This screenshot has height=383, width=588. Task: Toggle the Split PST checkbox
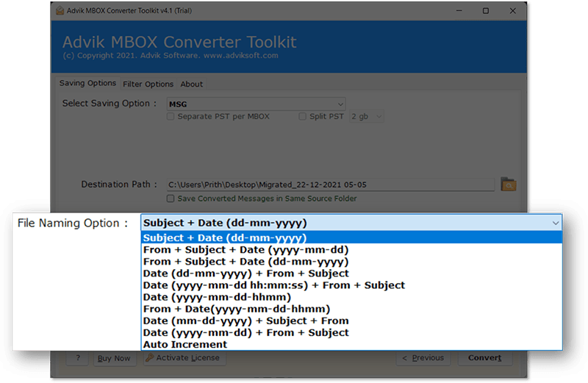(x=302, y=116)
